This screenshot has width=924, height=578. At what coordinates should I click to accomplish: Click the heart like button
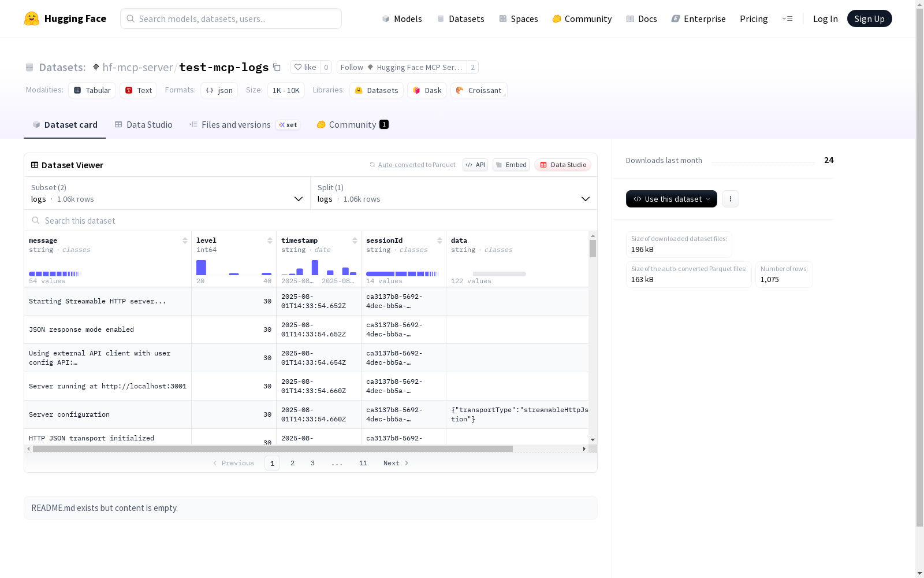[305, 67]
